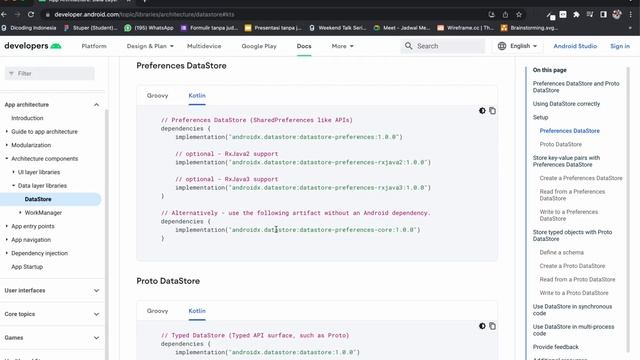Image resolution: width=640 pixels, height=360 pixels.
Task: Expand Guide to app architecture item
Action: (7, 131)
